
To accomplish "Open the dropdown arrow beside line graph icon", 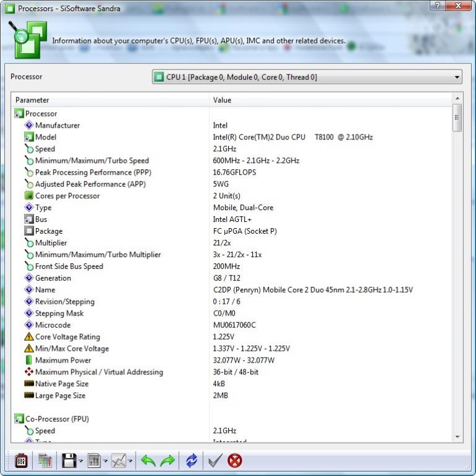I will [x=131, y=461].
